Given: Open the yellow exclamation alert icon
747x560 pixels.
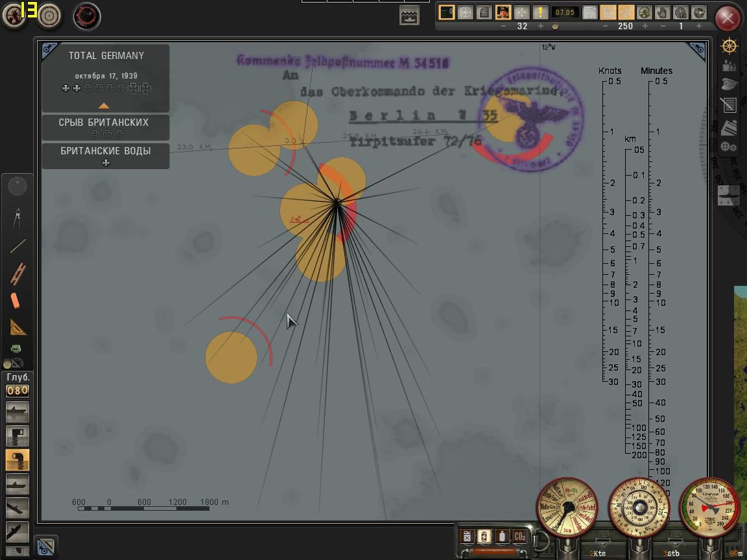Looking at the screenshot, I should pos(540,12).
